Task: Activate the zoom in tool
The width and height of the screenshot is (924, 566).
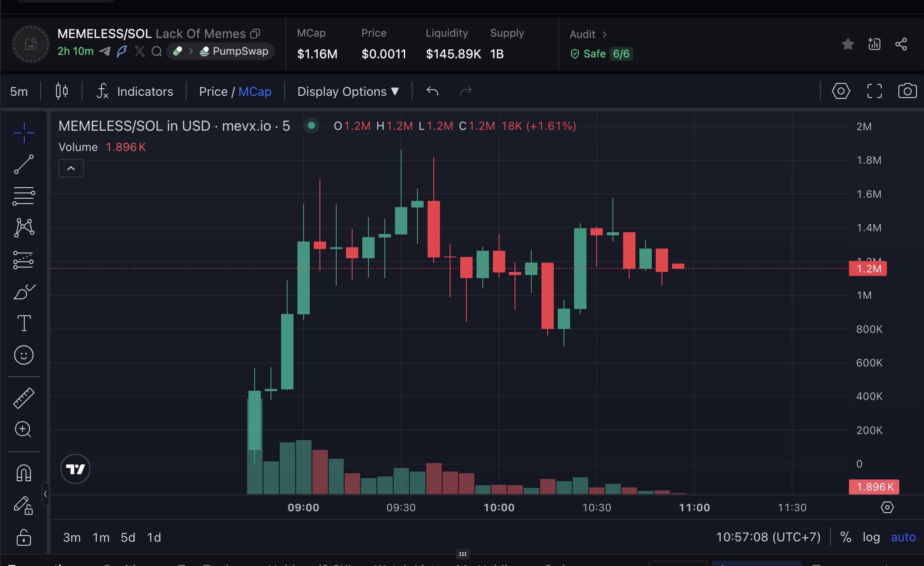Action: [24, 429]
